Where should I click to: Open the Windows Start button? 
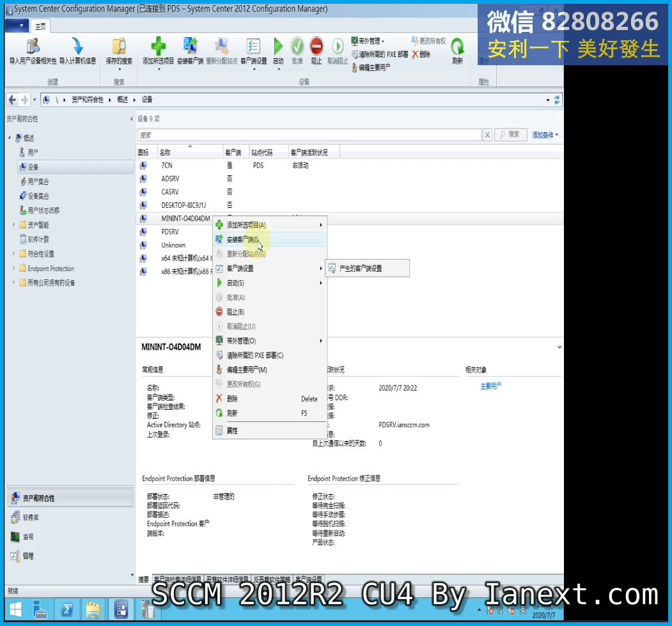click(x=15, y=609)
